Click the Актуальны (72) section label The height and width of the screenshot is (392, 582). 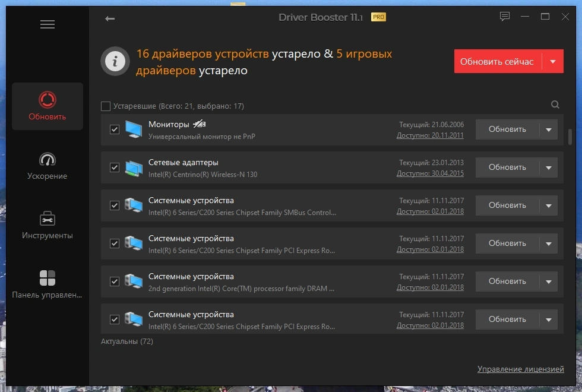[x=127, y=341]
